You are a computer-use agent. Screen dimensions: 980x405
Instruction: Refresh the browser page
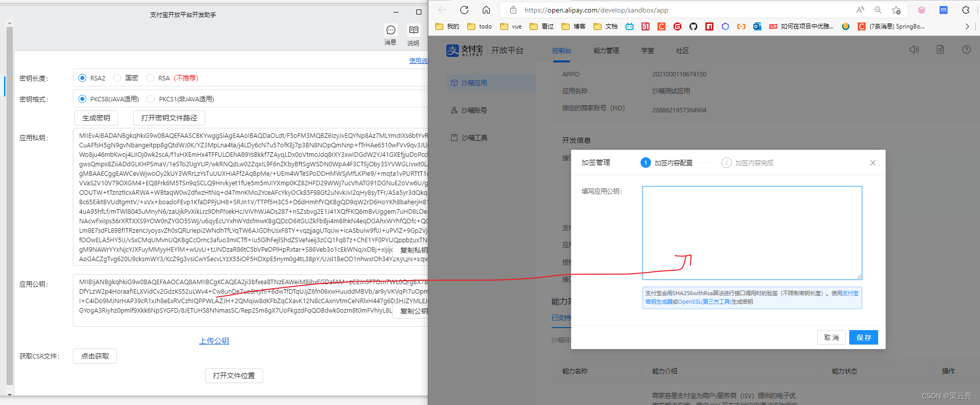464,10
